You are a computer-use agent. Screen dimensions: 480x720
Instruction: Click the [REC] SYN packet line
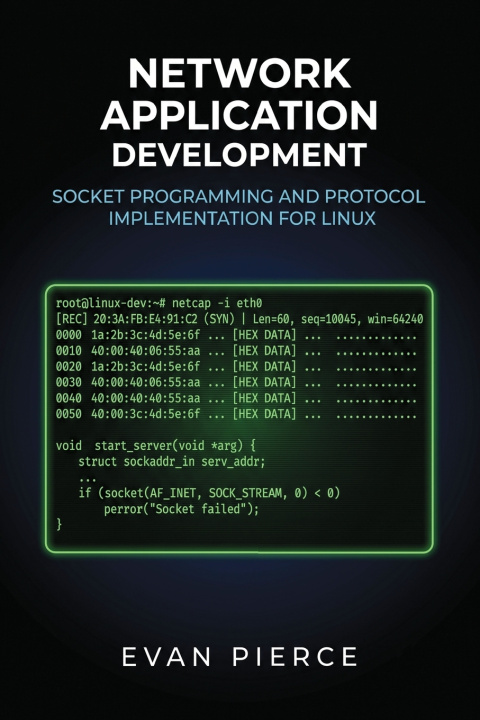pos(239,319)
